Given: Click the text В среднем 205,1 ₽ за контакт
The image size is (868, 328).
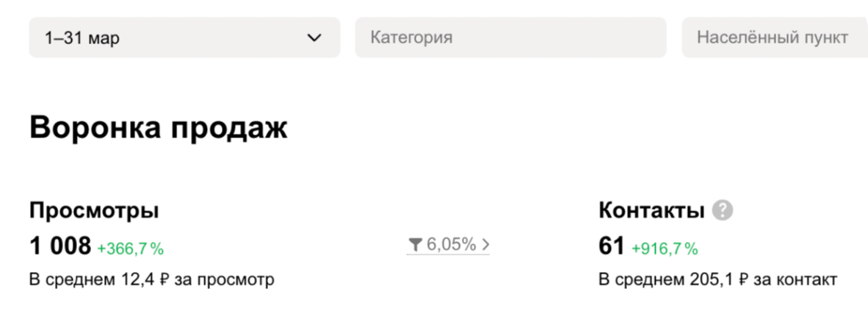Looking at the screenshot, I should [x=717, y=280].
